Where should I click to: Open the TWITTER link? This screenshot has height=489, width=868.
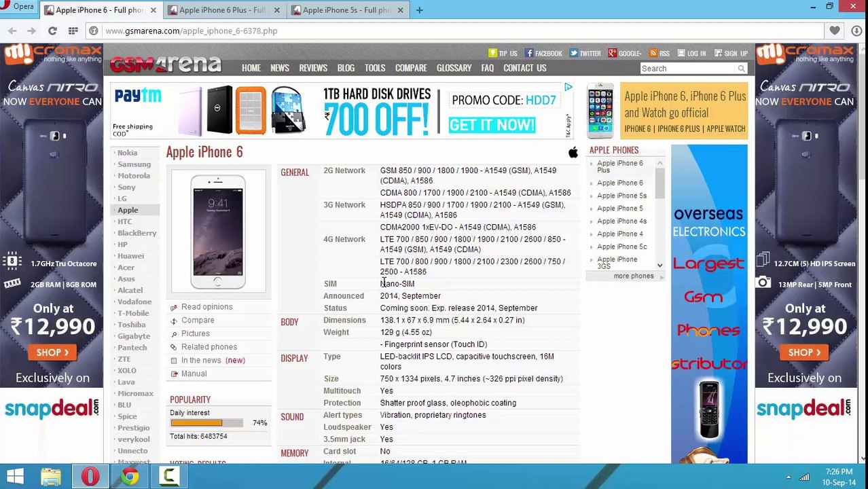(x=585, y=53)
